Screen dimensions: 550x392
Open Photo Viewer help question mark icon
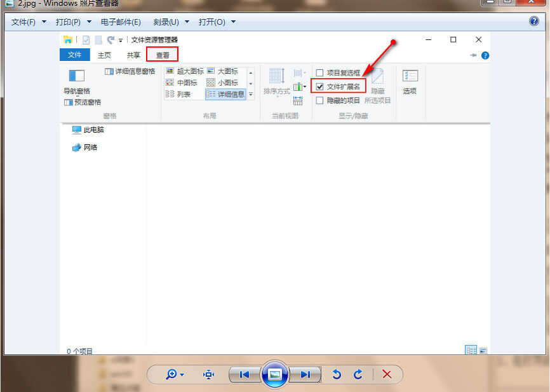(x=534, y=22)
